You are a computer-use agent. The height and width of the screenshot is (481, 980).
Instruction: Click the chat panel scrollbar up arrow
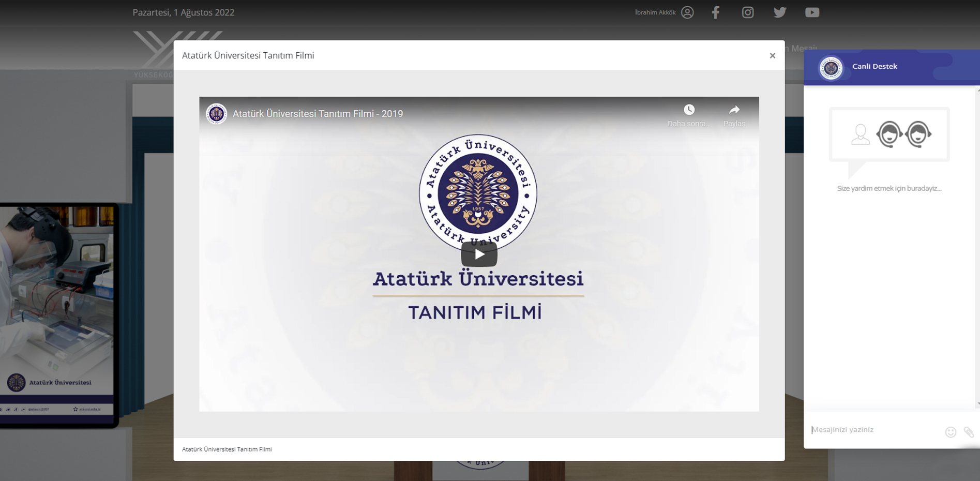pos(977,91)
